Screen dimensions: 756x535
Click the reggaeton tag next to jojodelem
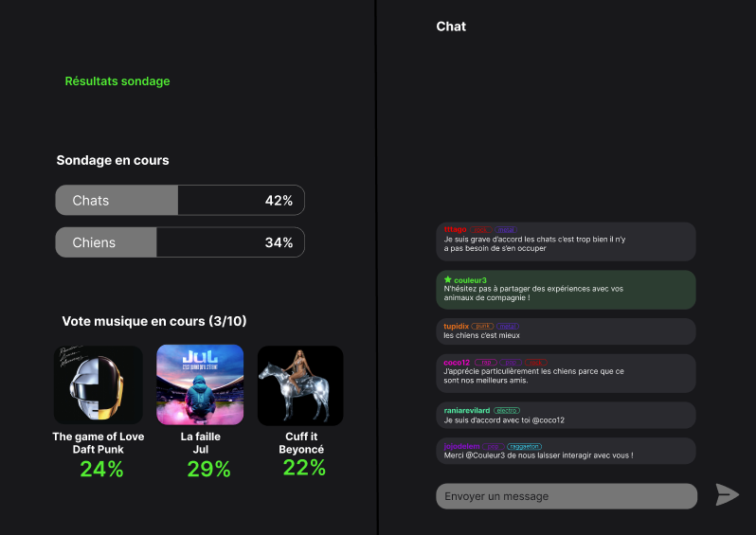524,447
